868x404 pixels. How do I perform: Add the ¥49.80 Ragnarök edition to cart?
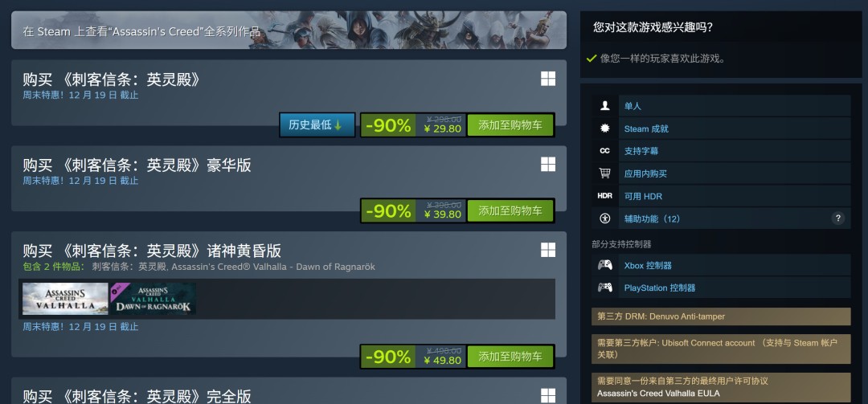click(510, 357)
